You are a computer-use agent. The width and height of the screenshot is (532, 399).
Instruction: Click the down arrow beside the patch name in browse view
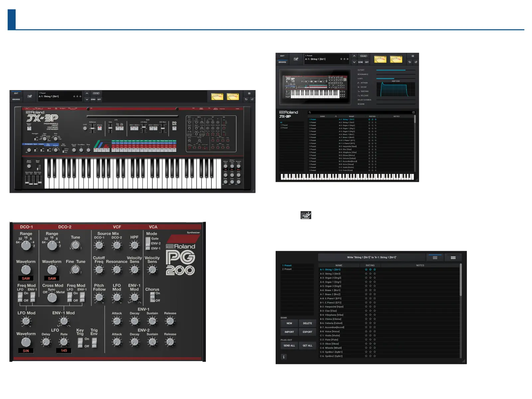click(354, 62)
